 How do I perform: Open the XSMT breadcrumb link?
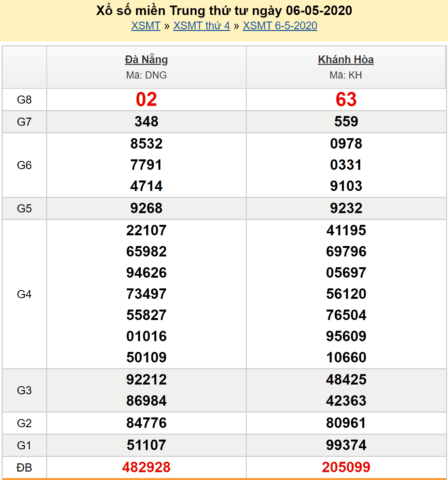[x=146, y=26]
